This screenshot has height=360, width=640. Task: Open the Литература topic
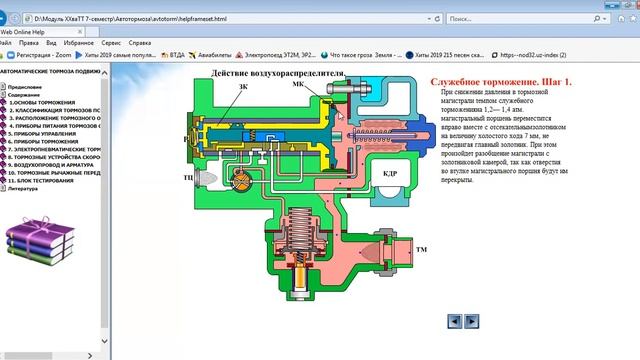23,189
